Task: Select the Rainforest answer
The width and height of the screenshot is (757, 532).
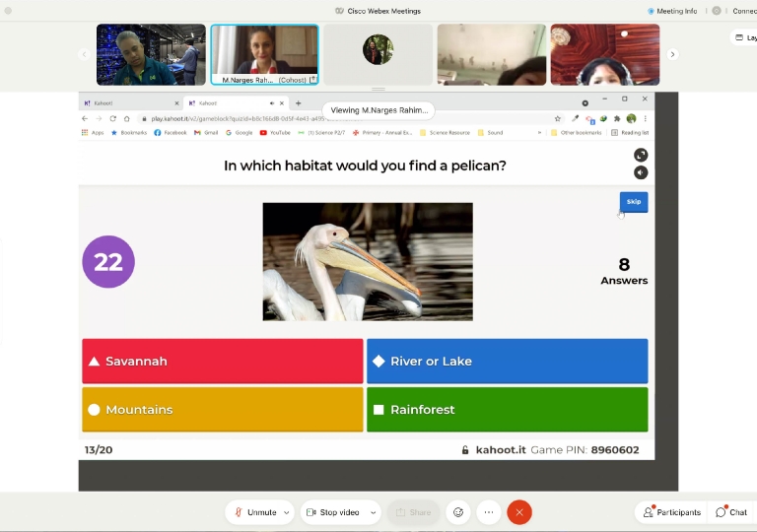Action: [x=508, y=410]
